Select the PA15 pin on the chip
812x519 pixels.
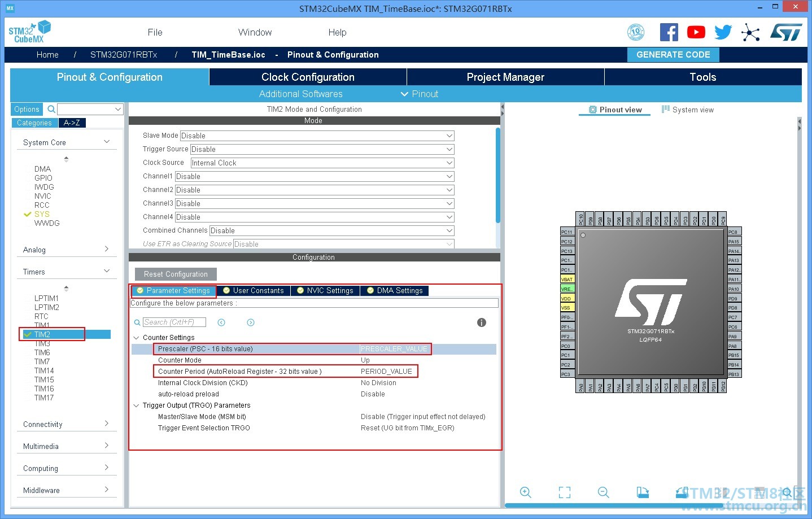[734, 241]
